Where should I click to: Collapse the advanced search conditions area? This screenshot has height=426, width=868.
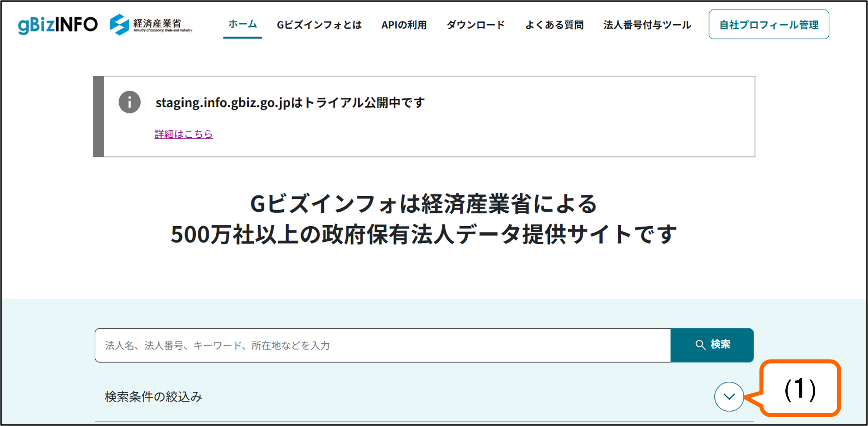729,396
